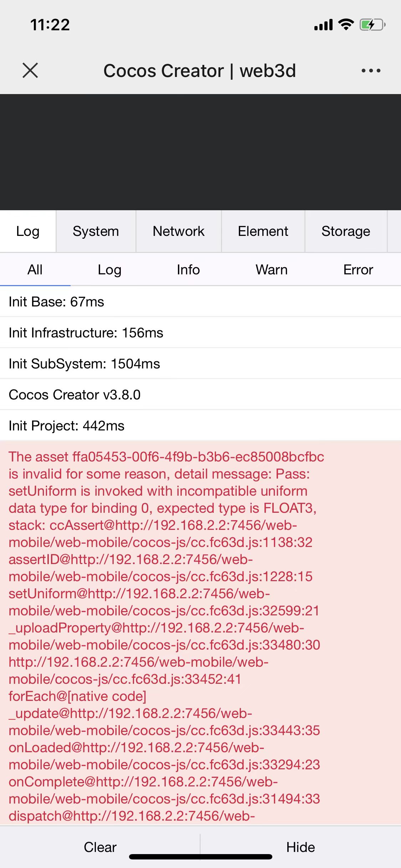Clear the console log output
This screenshot has width=401, height=868.
100,847
